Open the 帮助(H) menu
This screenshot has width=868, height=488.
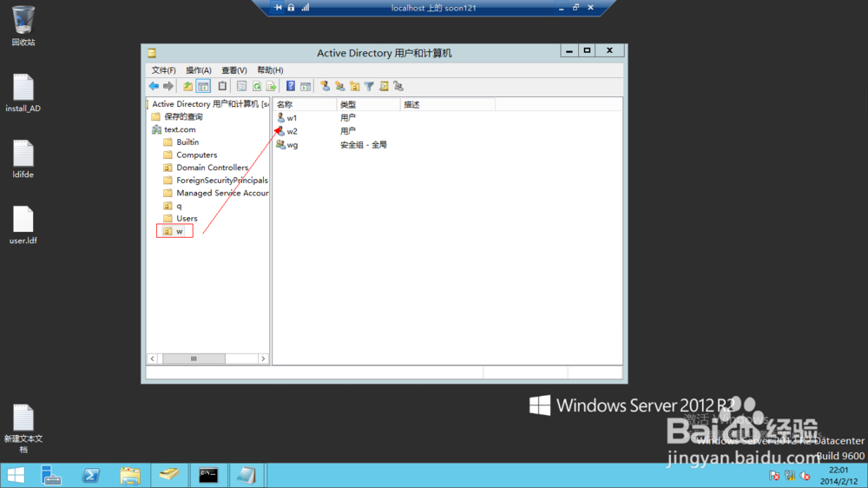(270, 70)
